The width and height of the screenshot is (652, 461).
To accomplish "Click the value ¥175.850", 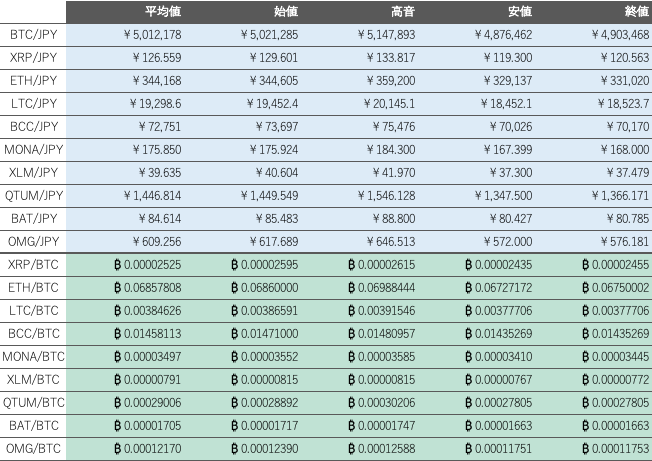I will click(x=157, y=149).
